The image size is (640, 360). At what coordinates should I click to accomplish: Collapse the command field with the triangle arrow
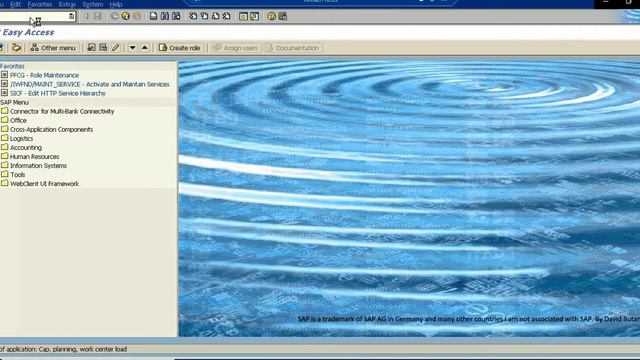pyautogui.click(x=86, y=16)
